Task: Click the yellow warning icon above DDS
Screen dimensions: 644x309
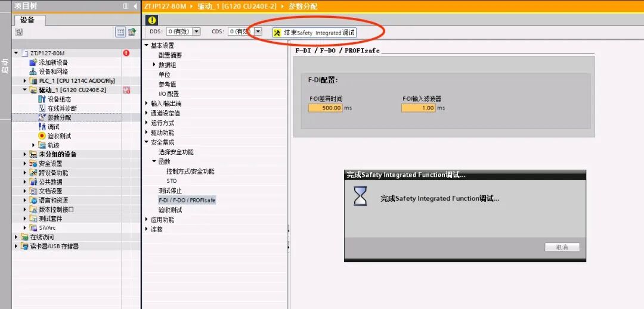Action: click(x=152, y=20)
